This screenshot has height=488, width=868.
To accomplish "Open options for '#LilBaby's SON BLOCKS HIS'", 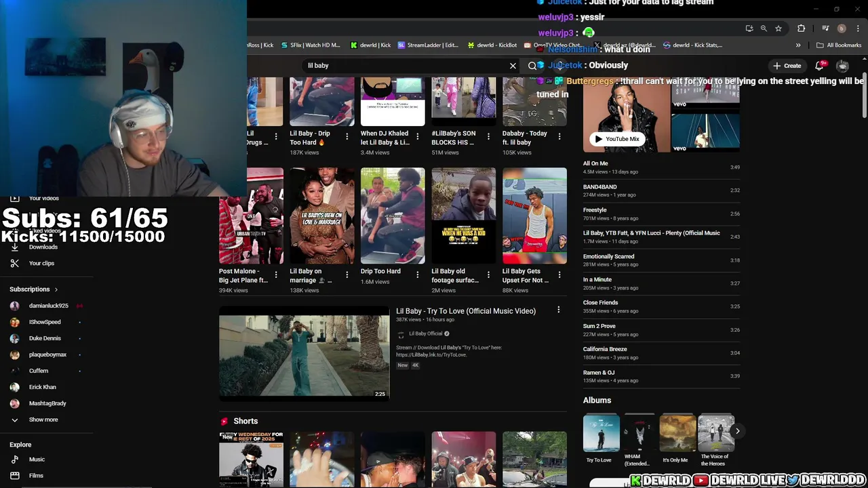I will click(x=488, y=137).
